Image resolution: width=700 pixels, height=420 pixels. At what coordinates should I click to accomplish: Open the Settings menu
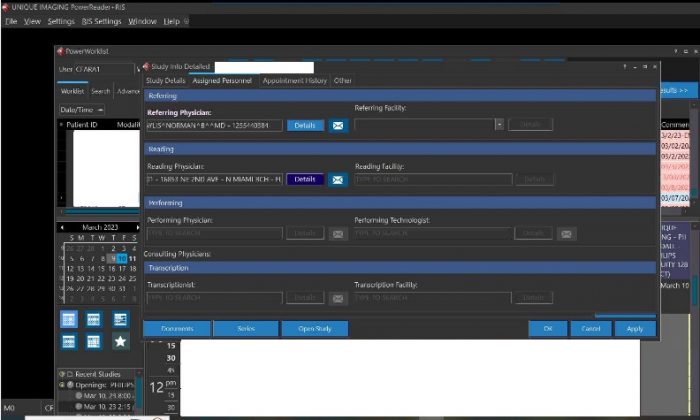pyautogui.click(x=61, y=21)
